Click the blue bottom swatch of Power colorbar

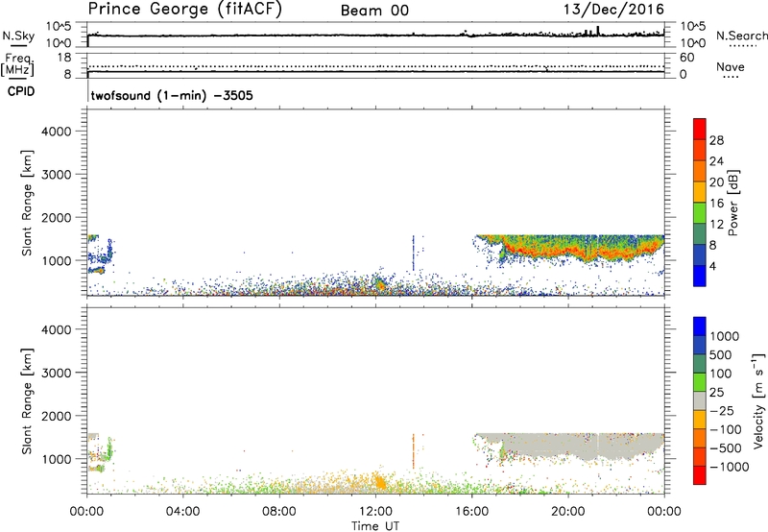pos(700,276)
